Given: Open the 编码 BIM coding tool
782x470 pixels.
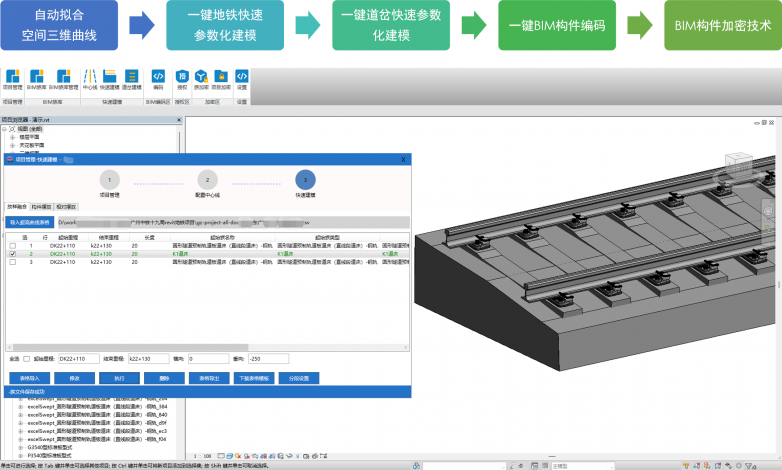Looking at the screenshot, I should (158, 79).
